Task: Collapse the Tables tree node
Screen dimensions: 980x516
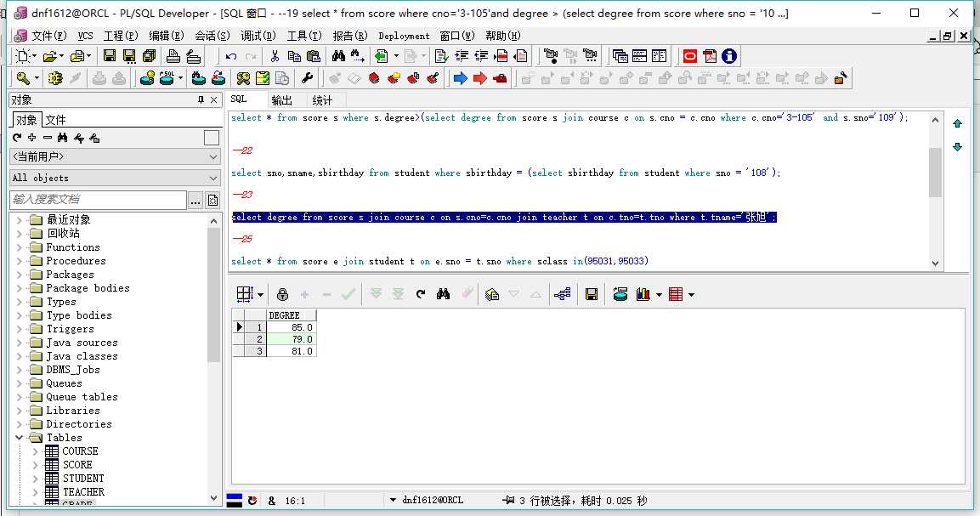Action: 19,438
